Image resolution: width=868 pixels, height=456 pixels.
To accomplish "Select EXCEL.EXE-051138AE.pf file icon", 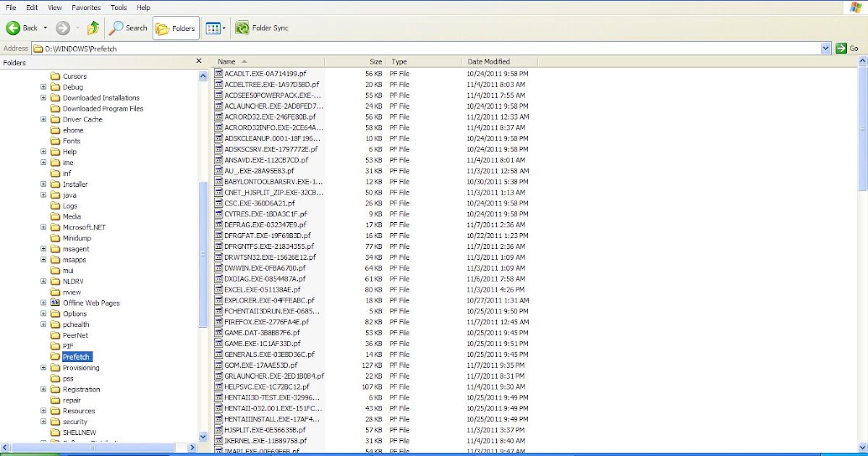I will point(218,290).
